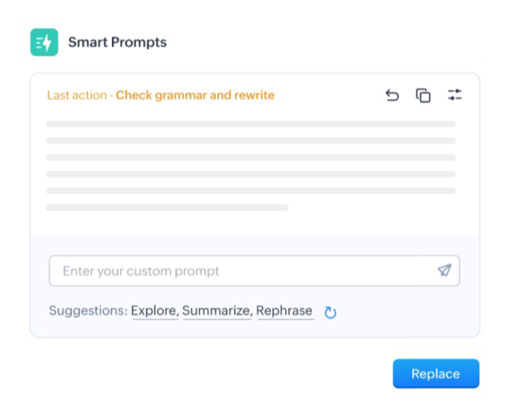This screenshot has height=420, width=508.
Task: Focus the 'Enter your custom prompt' field
Action: [242, 271]
